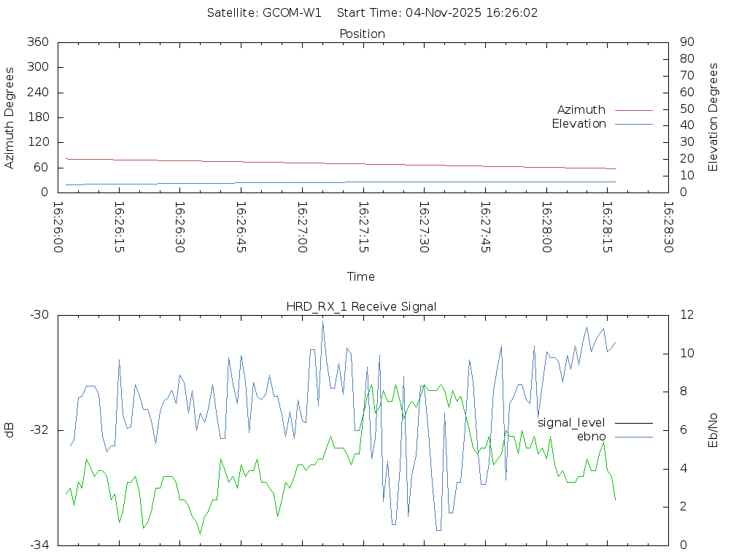Click the Elevation Degrees axis title
Viewport: 747px width, 560px height.
713,117
